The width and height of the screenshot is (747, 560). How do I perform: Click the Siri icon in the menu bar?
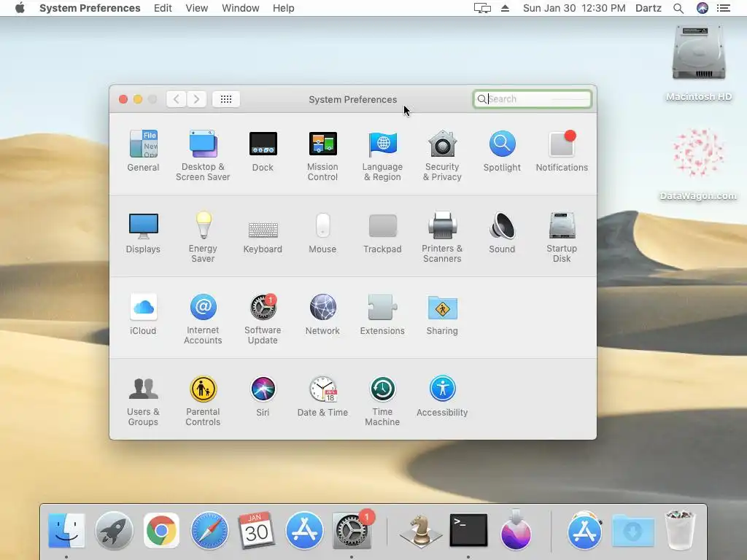(x=703, y=8)
